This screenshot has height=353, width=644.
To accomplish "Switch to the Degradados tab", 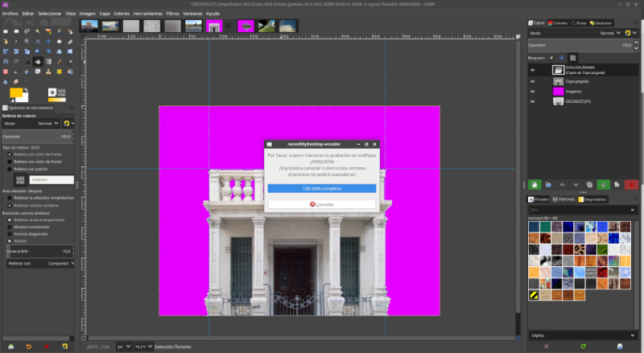I will [592, 199].
